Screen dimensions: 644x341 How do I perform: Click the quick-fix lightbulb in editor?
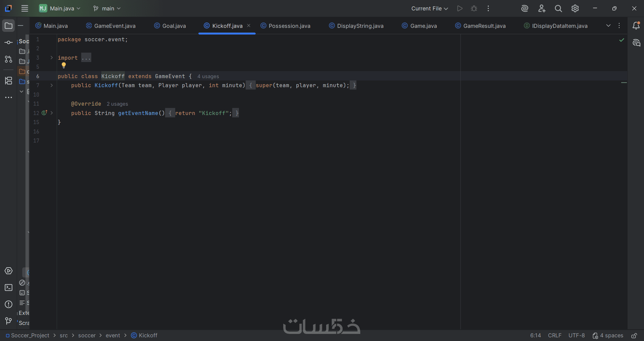(64, 65)
